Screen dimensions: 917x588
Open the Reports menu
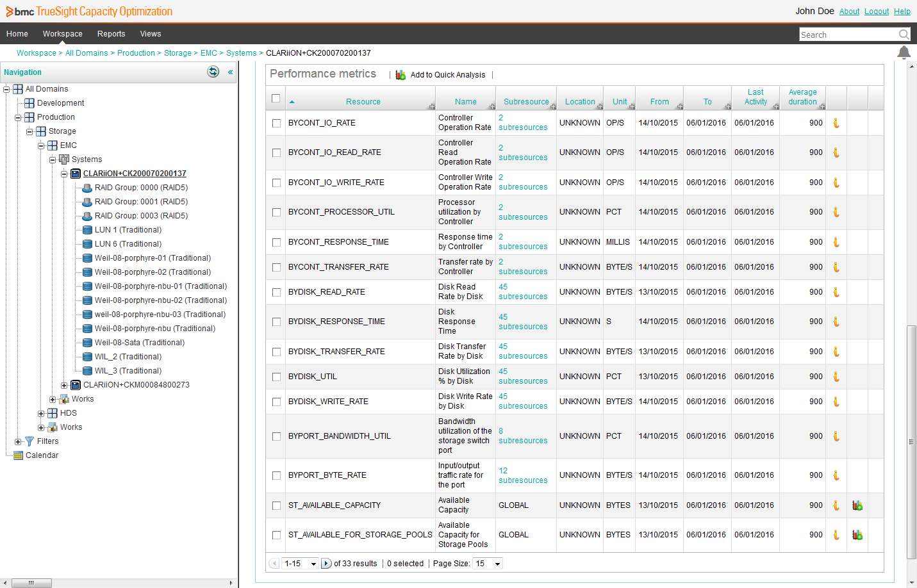point(112,34)
